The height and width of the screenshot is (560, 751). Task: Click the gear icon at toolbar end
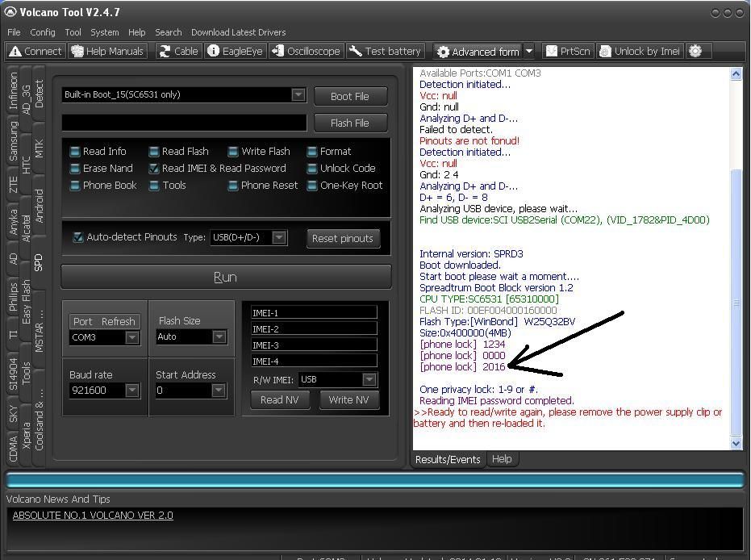[x=695, y=51]
